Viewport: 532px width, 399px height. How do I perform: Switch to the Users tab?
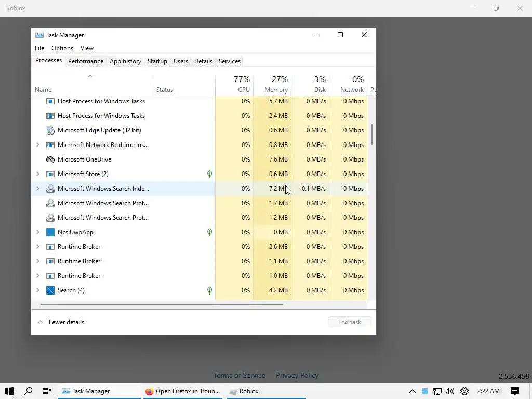click(x=180, y=61)
